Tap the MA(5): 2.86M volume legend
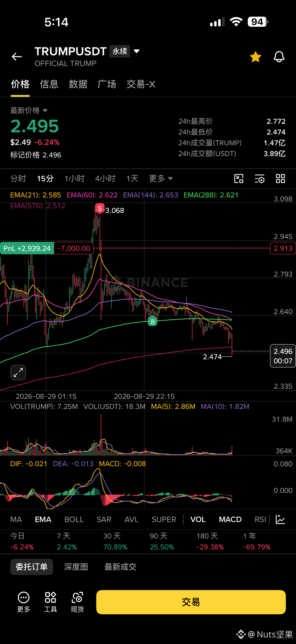This screenshot has height=644, width=296. tap(173, 406)
